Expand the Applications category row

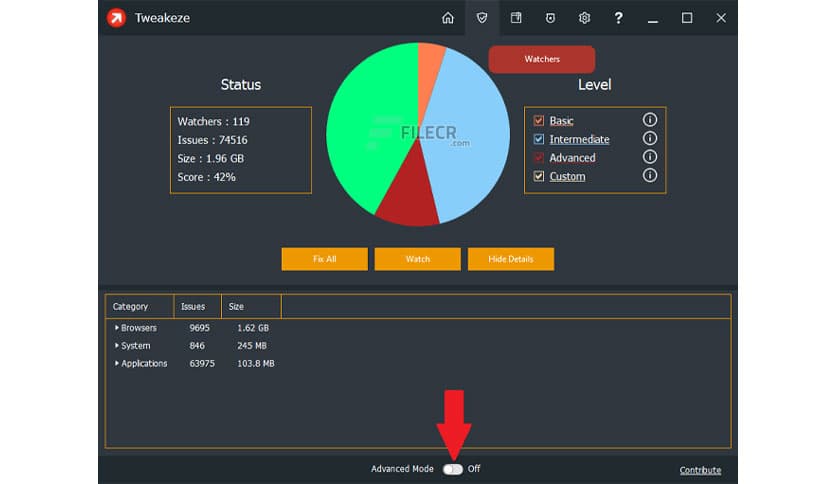117,363
